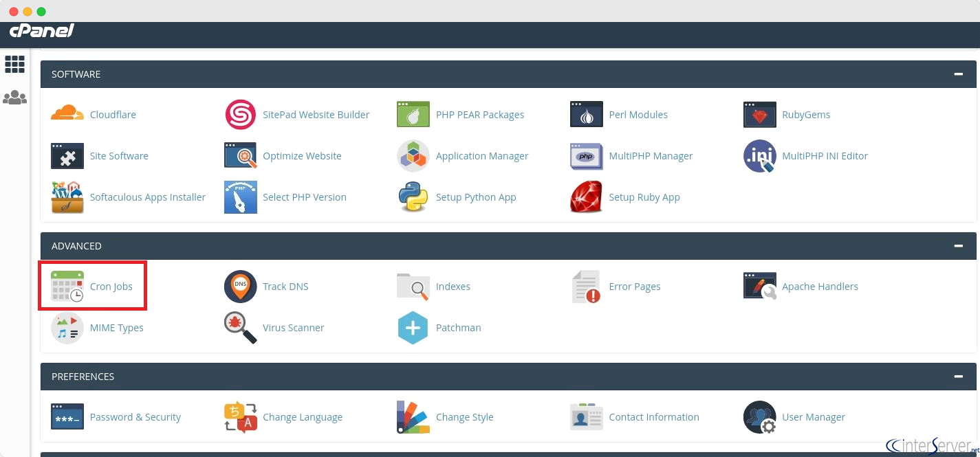980x457 pixels.
Task: Select the Site Software puzzle icon
Action: click(67, 155)
